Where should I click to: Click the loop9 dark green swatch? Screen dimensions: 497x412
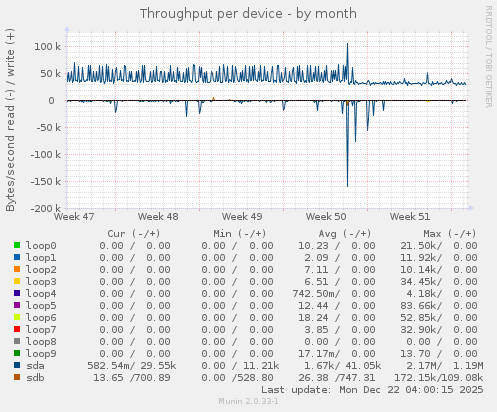(17, 353)
